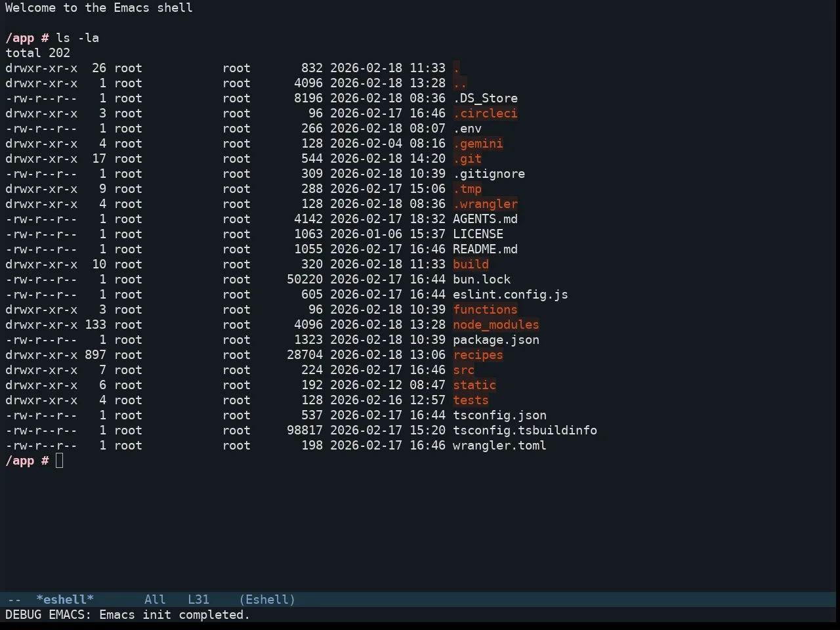Select the package.json file name
Image resolution: width=840 pixels, height=630 pixels.
pos(496,340)
